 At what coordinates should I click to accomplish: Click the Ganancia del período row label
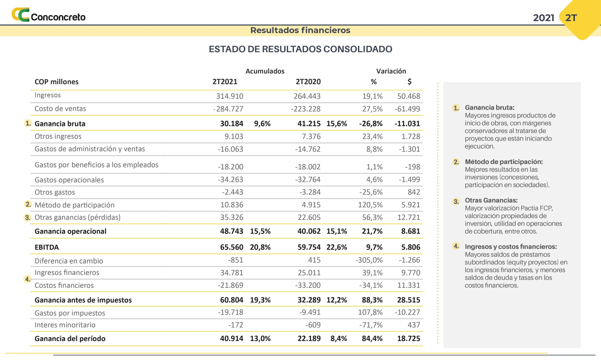(70, 338)
